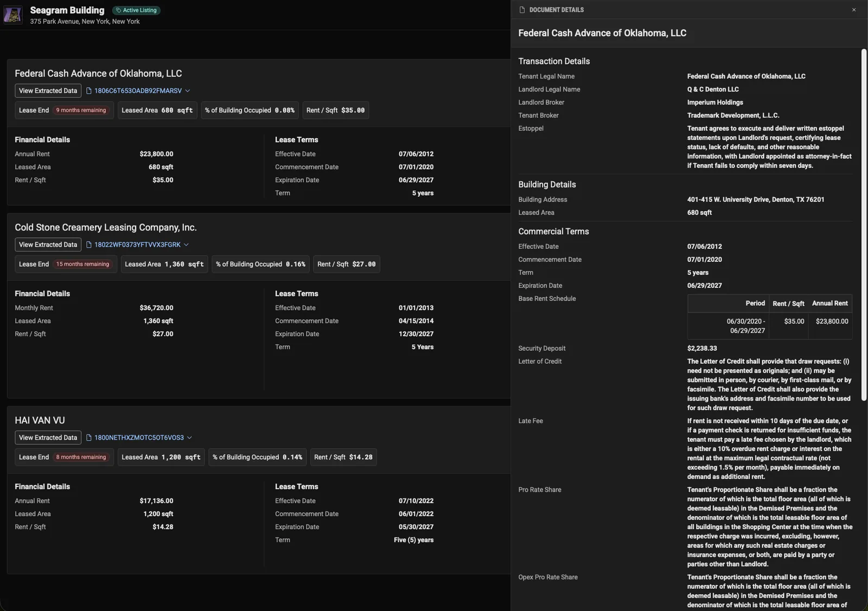Click the Term value 'Five (5) years'
This screenshot has width=868, height=611.
click(413, 540)
